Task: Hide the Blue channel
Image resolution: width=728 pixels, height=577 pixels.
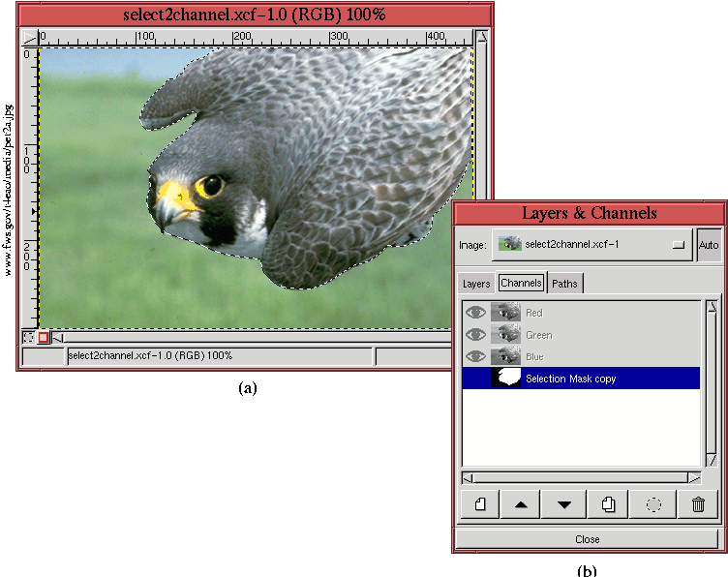Action: pyautogui.click(x=475, y=357)
